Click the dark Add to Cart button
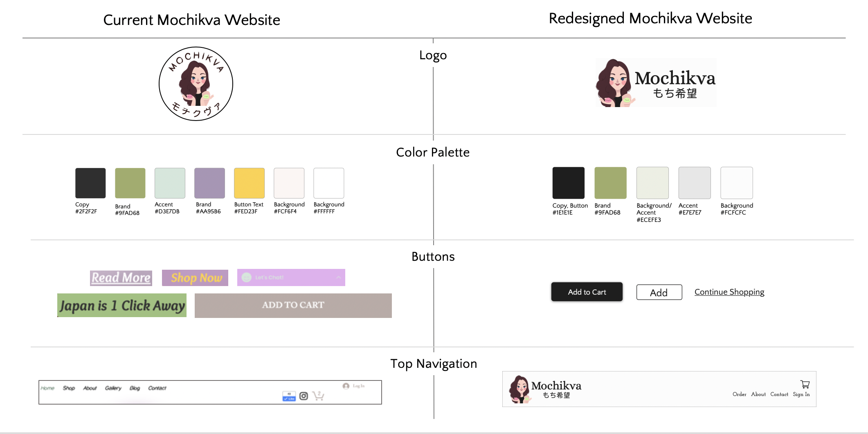 (x=587, y=292)
